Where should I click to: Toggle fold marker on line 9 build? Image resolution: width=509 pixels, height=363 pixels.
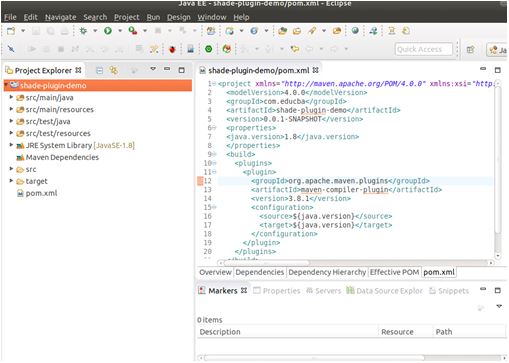coord(214,154)
